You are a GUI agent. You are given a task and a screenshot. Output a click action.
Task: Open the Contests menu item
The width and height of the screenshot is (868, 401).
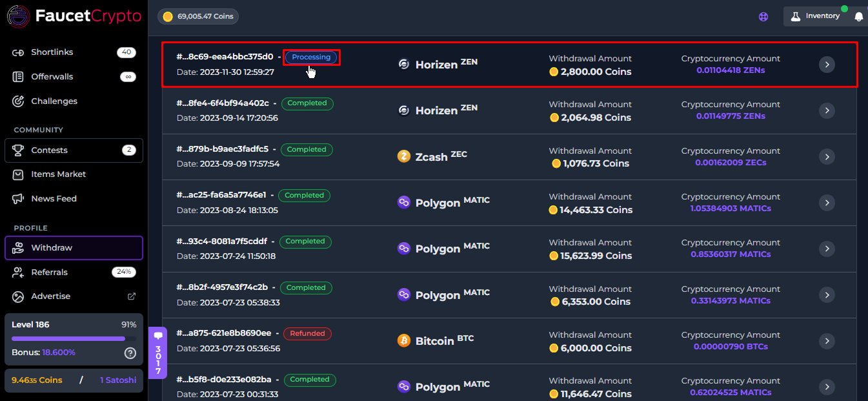tap(74, 150)
